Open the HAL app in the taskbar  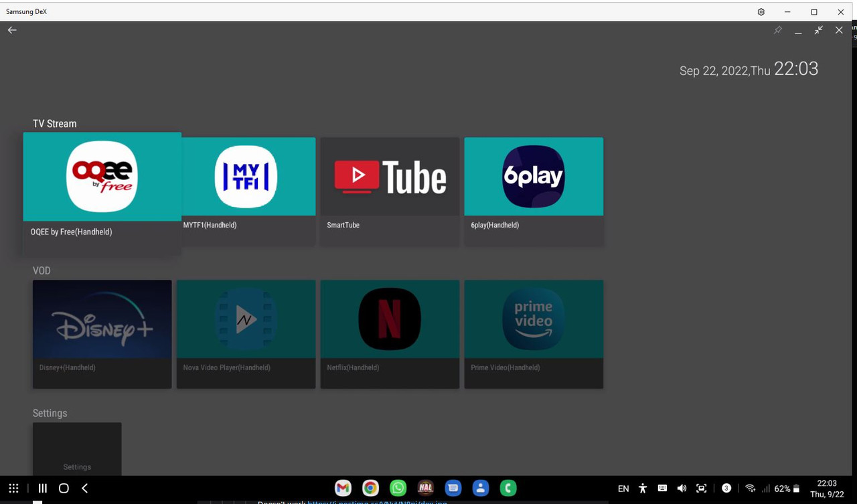point(425,488)
